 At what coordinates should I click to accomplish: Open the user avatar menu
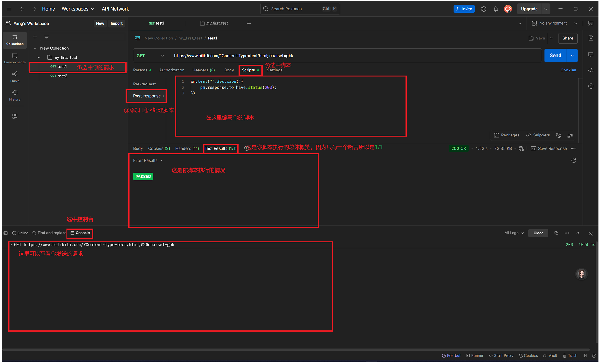pyautogui.click(x=508, y=9)
